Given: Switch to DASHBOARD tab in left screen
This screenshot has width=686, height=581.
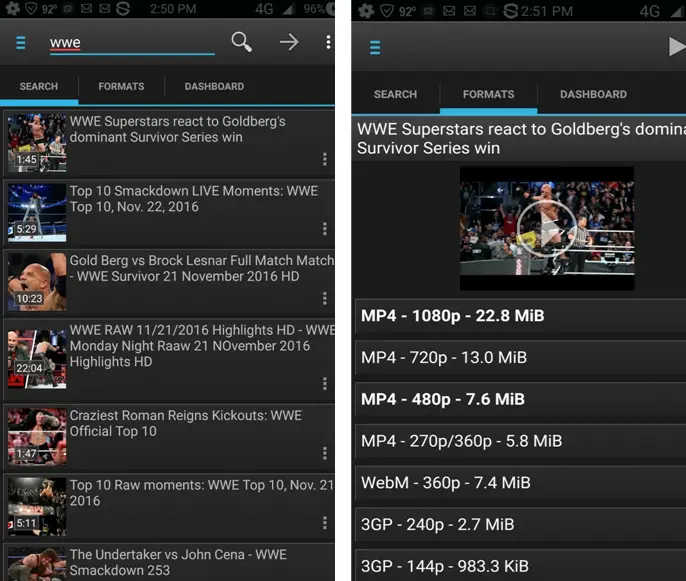Looking at the screenshot, I should (214, 86).
